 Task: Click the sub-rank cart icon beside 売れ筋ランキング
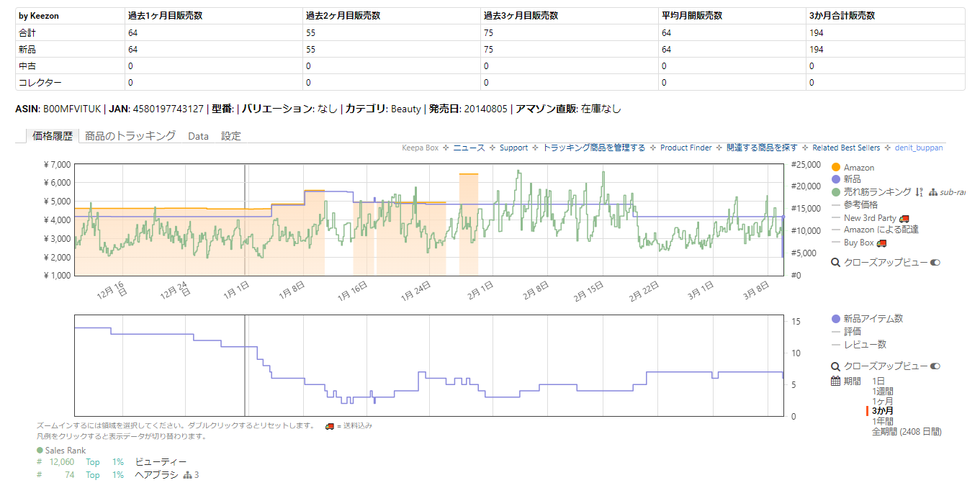[933, 192]
